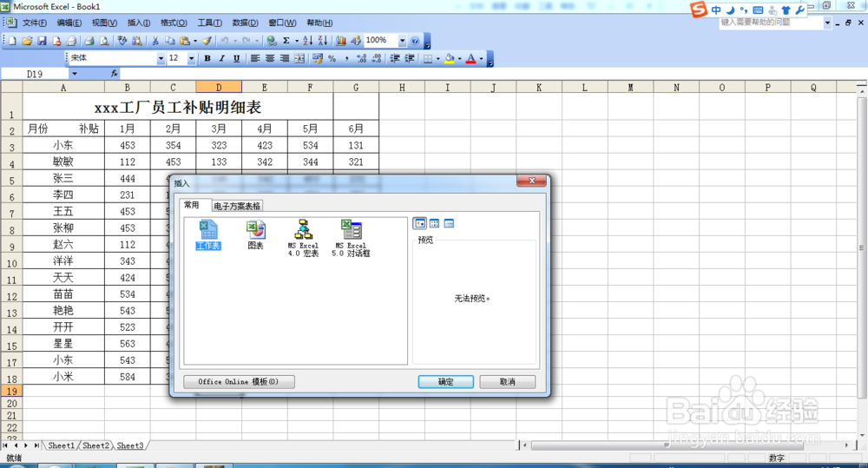868x468 pixels.
Task: Print the workbook via printer icon
Action: tap(89, 41)
